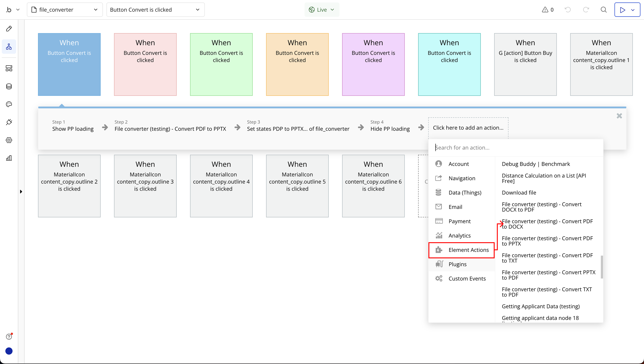Expand the file_converter page dropdown

click(65, 10)
